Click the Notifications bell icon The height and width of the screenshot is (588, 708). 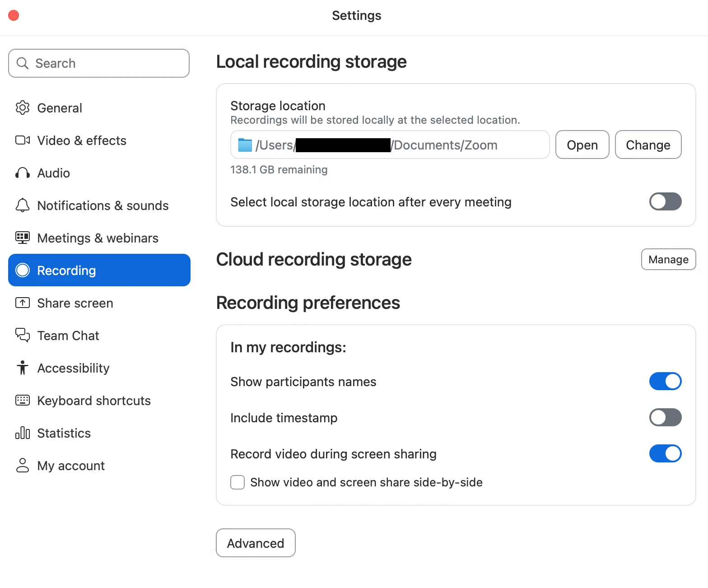[23, 205]
